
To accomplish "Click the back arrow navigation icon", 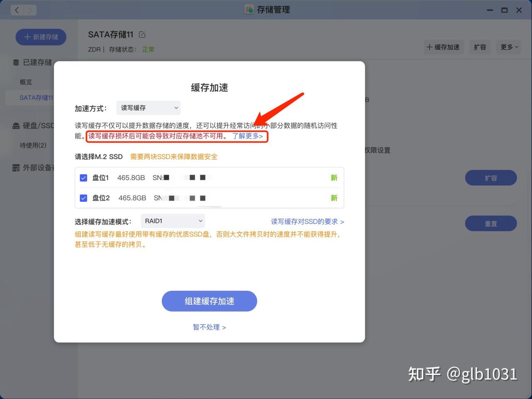I will click(x=16, y=10).
